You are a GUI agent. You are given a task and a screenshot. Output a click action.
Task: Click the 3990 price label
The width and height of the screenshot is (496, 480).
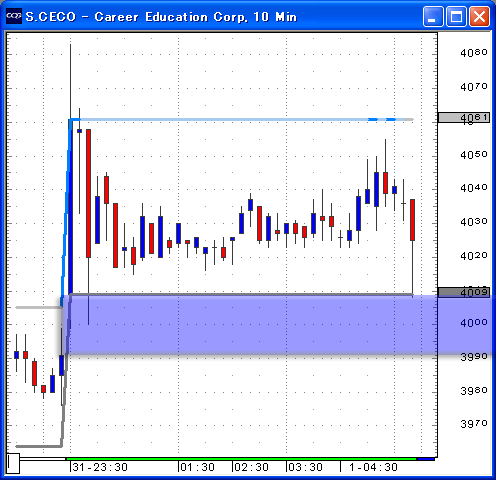[x=473, y=357]
